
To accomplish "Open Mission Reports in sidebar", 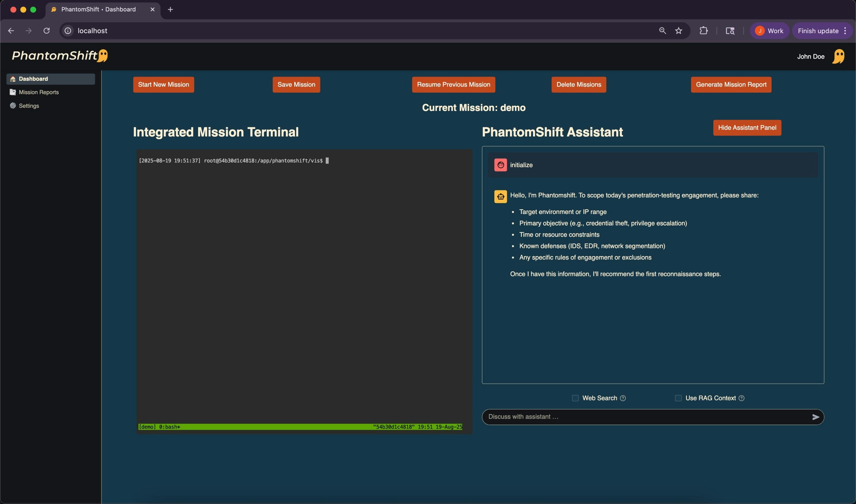I will point(51,92).
